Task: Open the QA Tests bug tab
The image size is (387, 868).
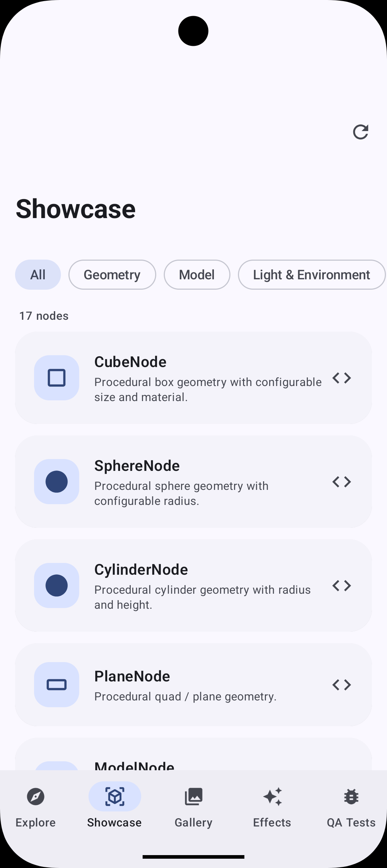Action: pyautogui.click(x=351, y=797)
